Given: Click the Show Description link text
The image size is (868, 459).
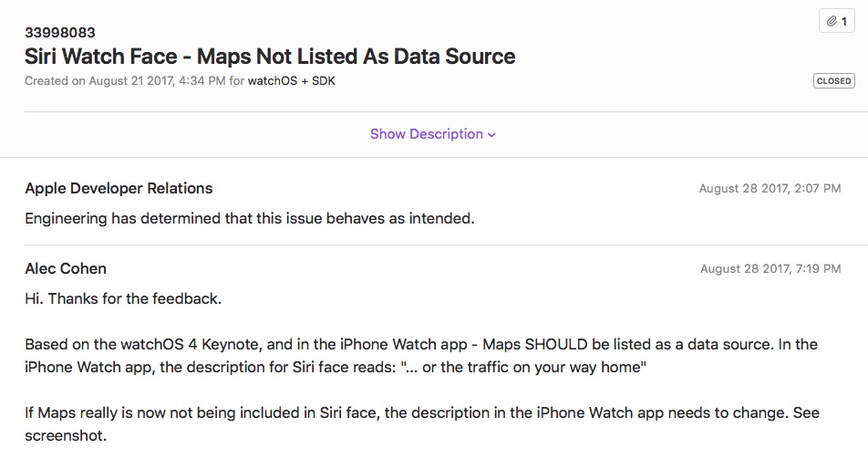Looking at the screenshot, I should [427, 134].
